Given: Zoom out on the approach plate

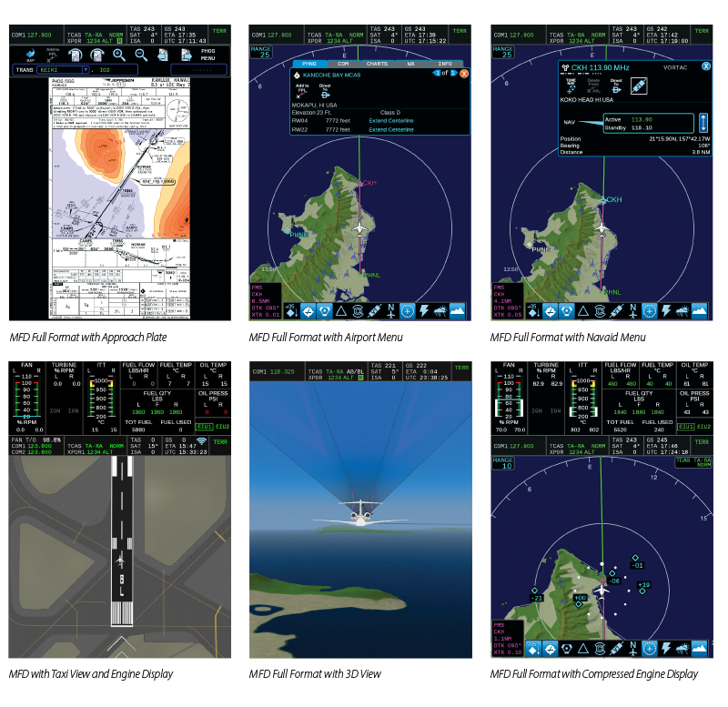Looking at the screenshot, I should point(141,56).
